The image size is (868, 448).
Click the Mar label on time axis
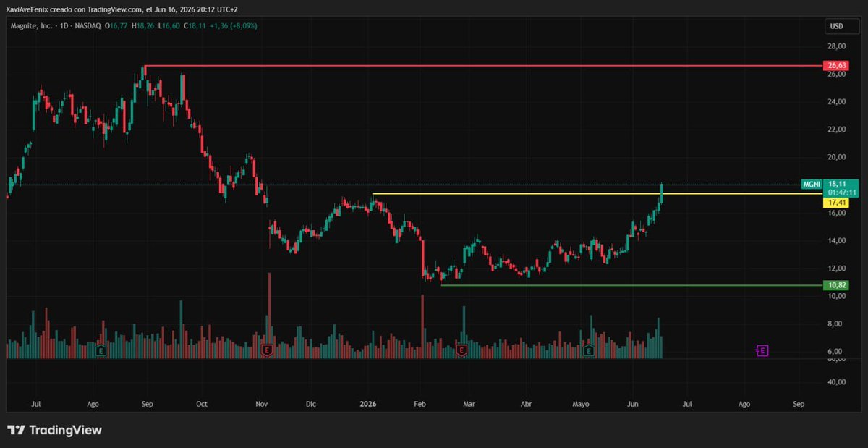pyautogui.click(x=468, y=405)
